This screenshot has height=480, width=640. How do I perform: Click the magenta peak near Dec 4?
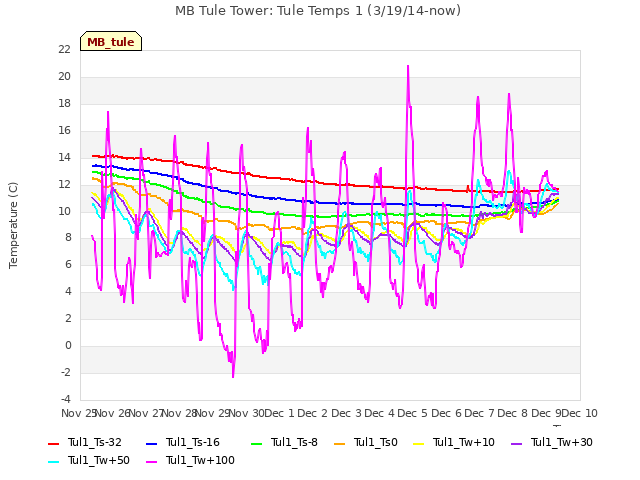408,67
